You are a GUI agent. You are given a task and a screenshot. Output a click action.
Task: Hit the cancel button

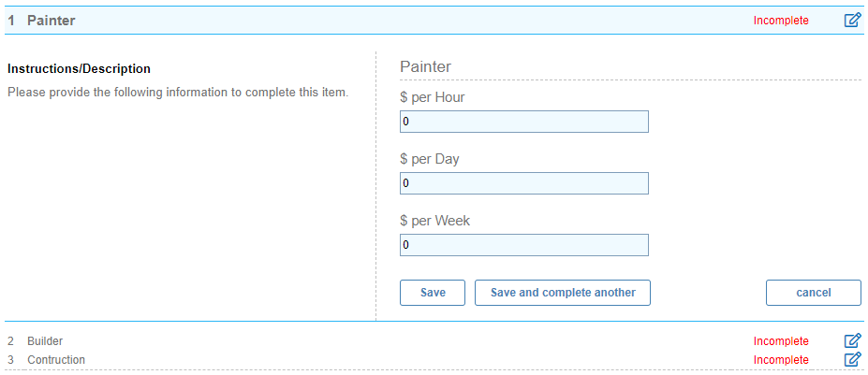tap(813, 293)
